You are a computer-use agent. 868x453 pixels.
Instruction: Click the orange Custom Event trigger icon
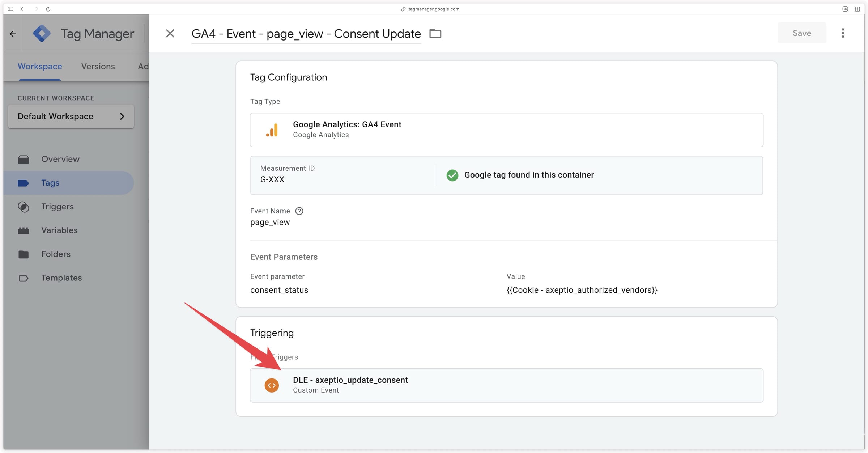click(x=272, y=385)
